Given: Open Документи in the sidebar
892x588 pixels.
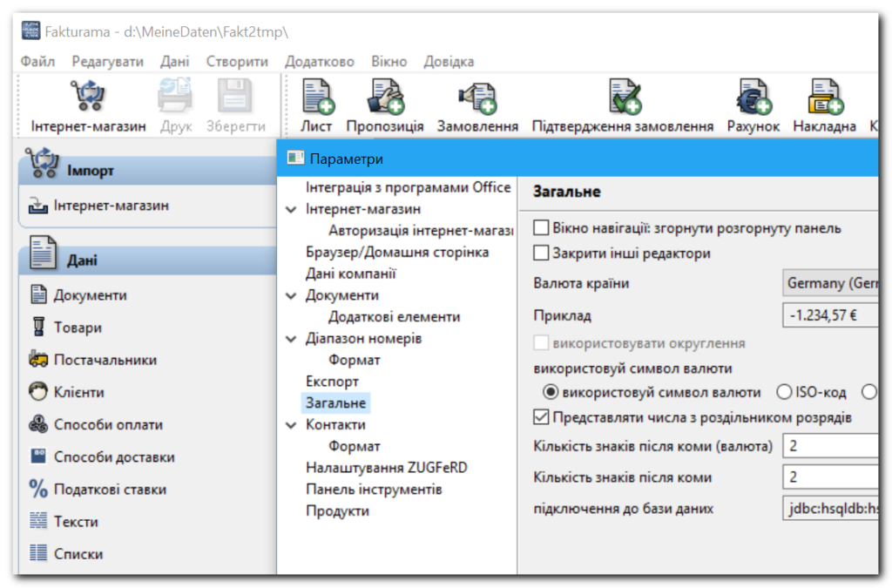Looking at the screenshot, I should (78, 295).
